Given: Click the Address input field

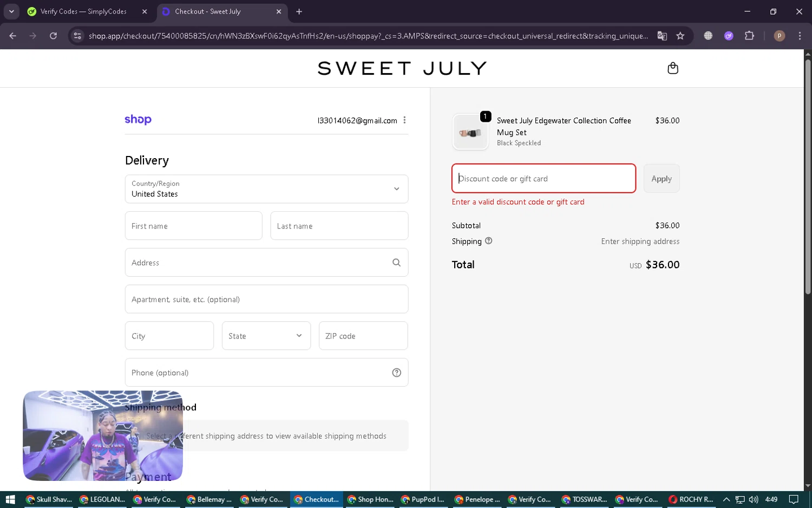Looking at the screenshot, I should pos(266,263).
